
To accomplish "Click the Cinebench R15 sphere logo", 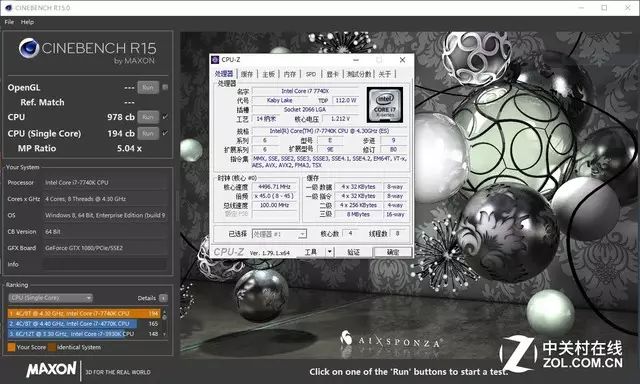I will 29,48.
